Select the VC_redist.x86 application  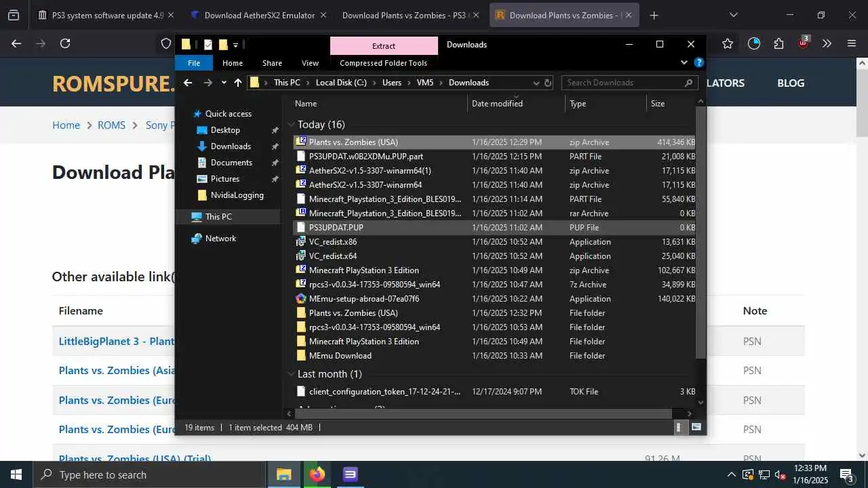(495, 242)
